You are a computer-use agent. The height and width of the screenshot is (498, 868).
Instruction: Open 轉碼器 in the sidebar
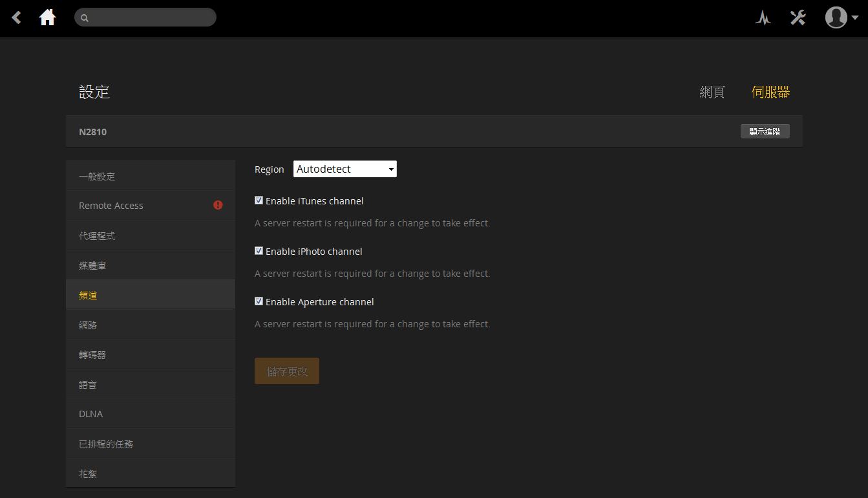tap(151, 354)
